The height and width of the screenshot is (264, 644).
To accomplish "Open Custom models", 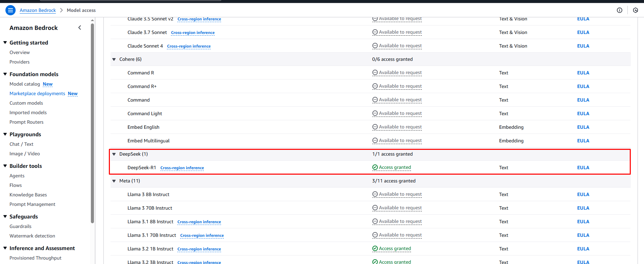I will (x=26, y=103).
